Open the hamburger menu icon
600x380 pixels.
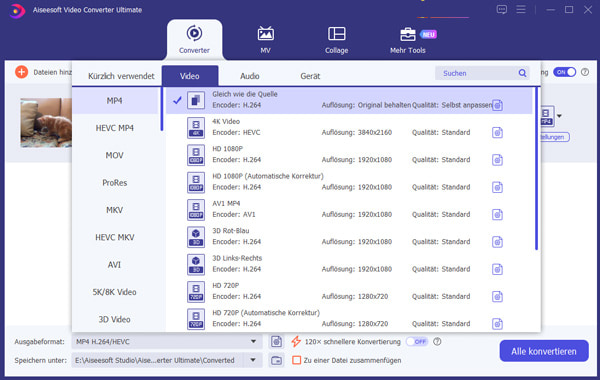[x=521, y=10]
